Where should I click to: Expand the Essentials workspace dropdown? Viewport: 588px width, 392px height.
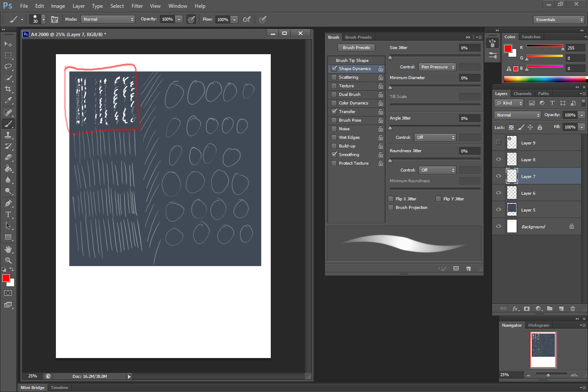click(559, 20)
